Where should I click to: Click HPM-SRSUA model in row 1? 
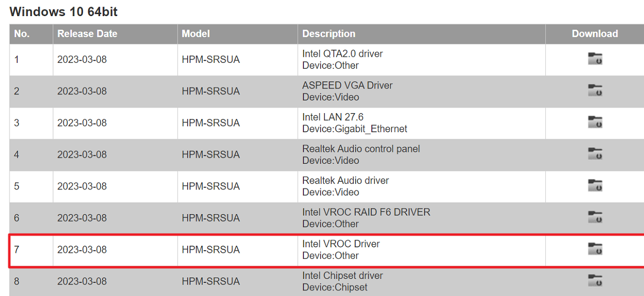[x=211, y=59]
